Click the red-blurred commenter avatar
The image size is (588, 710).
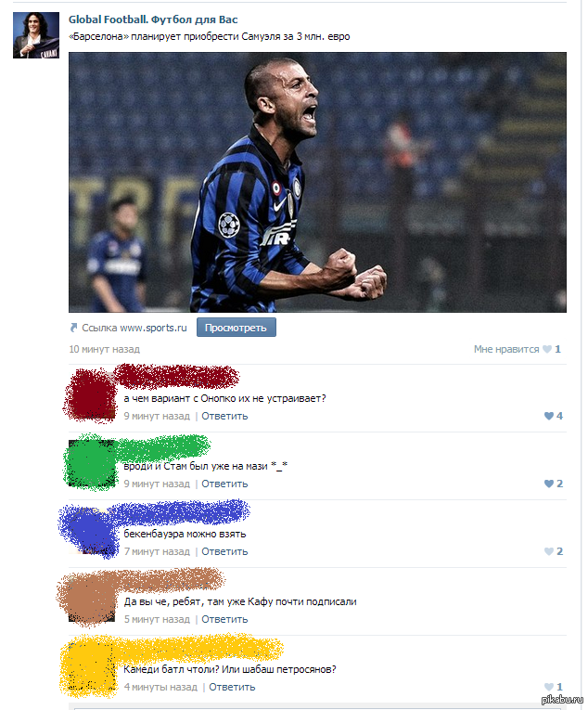point(92,395)
